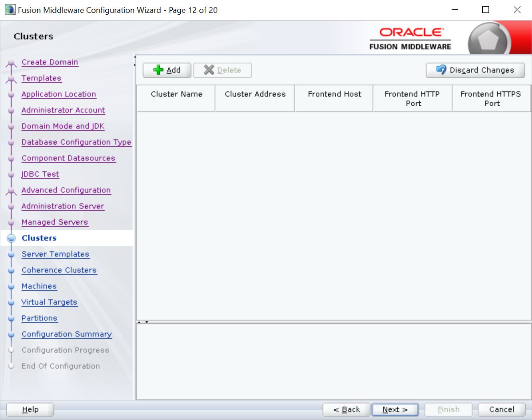Open the Virtual Targets step
The width and height of the screenshot is (532, 420).
[49, 302]
